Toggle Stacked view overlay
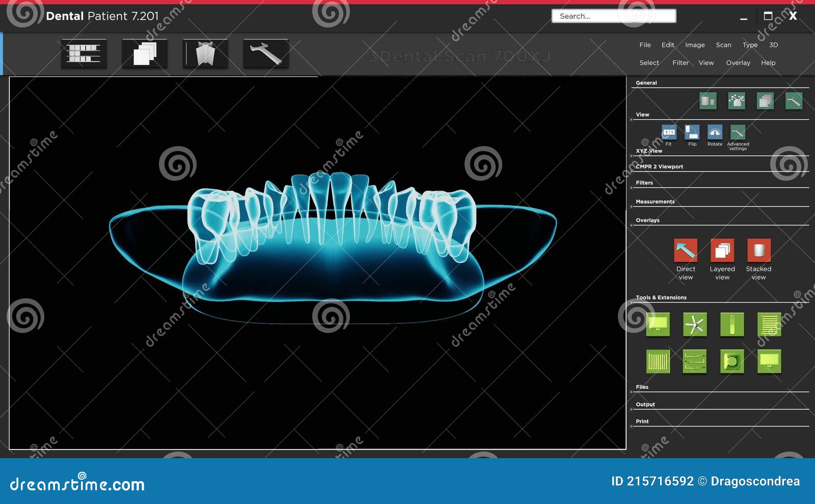The width and height of the screenshot is (815, 504). click(x=758, y=250)
